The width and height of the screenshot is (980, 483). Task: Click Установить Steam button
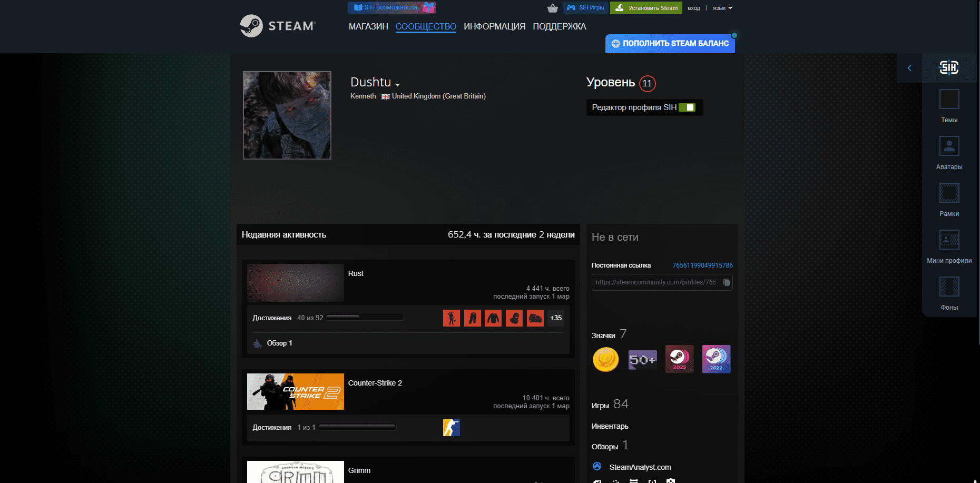646,8
